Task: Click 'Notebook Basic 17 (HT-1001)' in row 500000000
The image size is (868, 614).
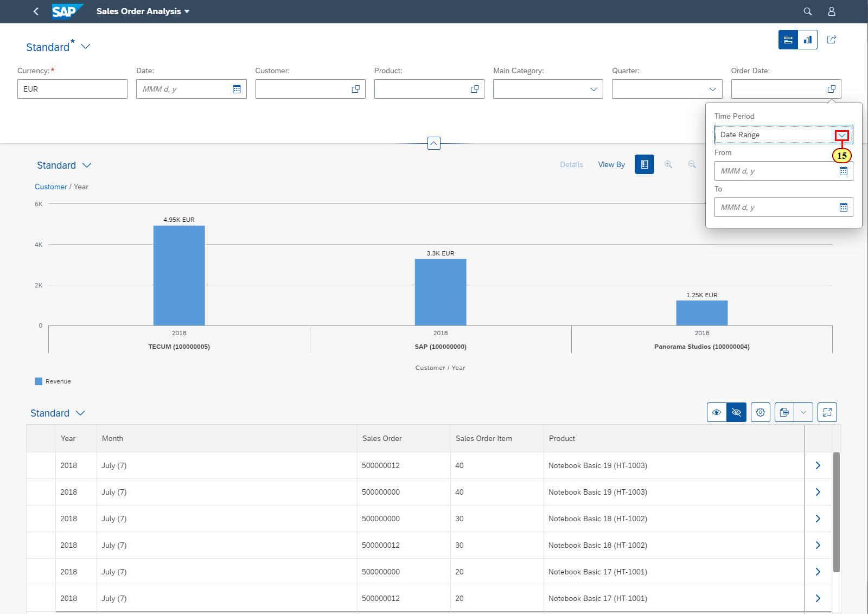Action: (598, 572)
